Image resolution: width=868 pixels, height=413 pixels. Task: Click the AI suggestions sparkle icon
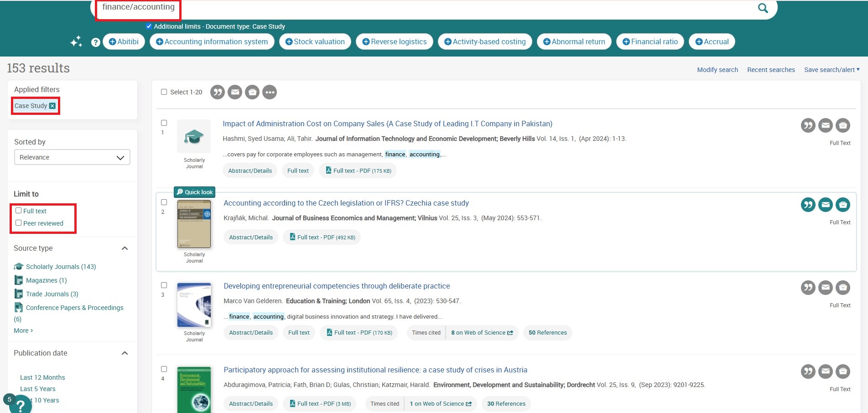point(76,42)
